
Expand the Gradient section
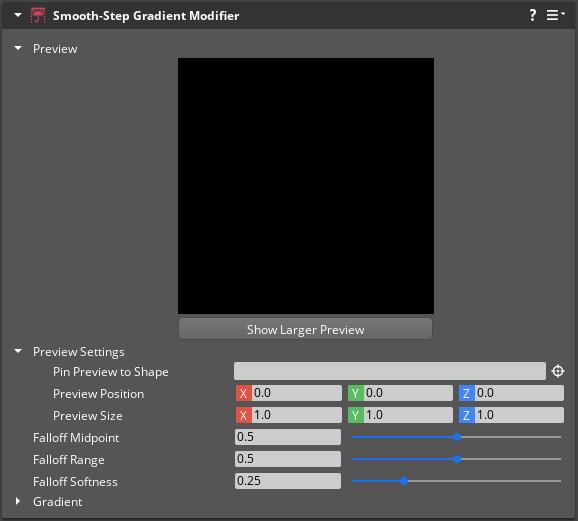[x=17, y=501]
